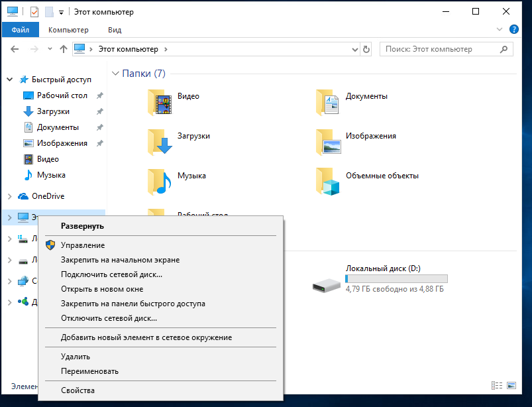The image size is (532, 407).
Task: Switch to the Вид ribbon tab
Action: pos(115,30)
